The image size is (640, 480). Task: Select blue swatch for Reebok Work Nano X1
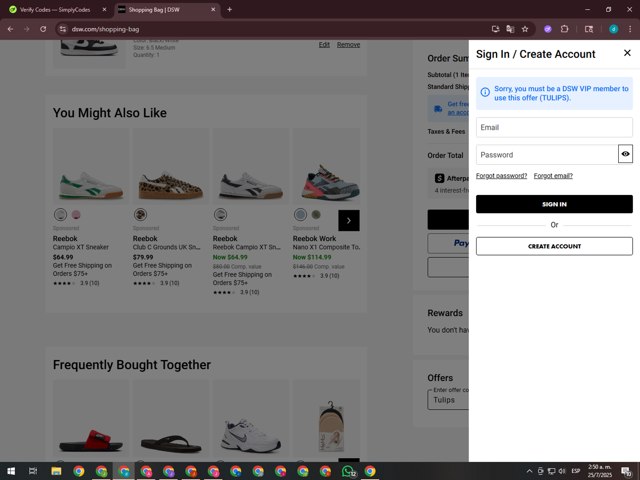(300, 215)
